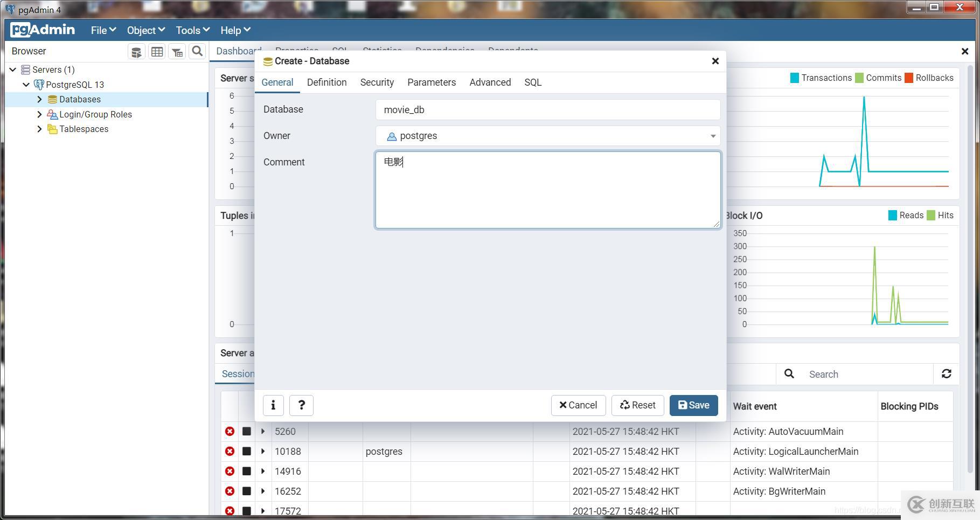Close the Create - Database dialog with X
Screen dimensions: 980x520
(x=715, y=61)
